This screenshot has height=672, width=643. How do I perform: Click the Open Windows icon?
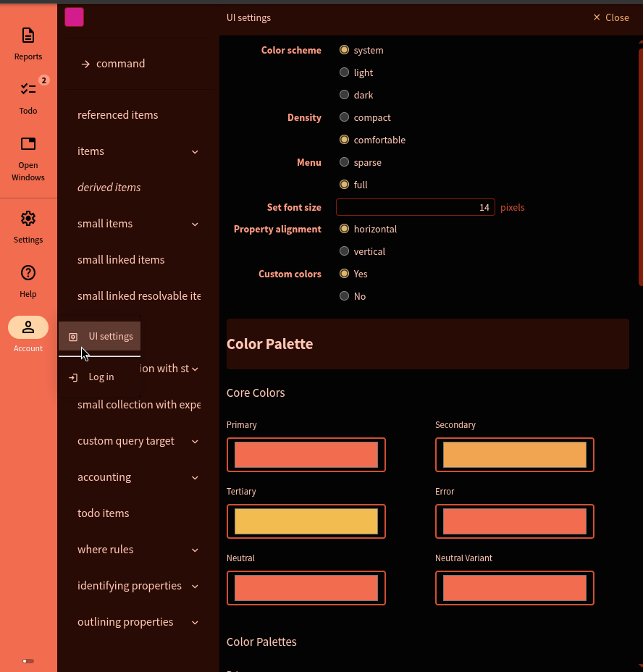[28, 143]
